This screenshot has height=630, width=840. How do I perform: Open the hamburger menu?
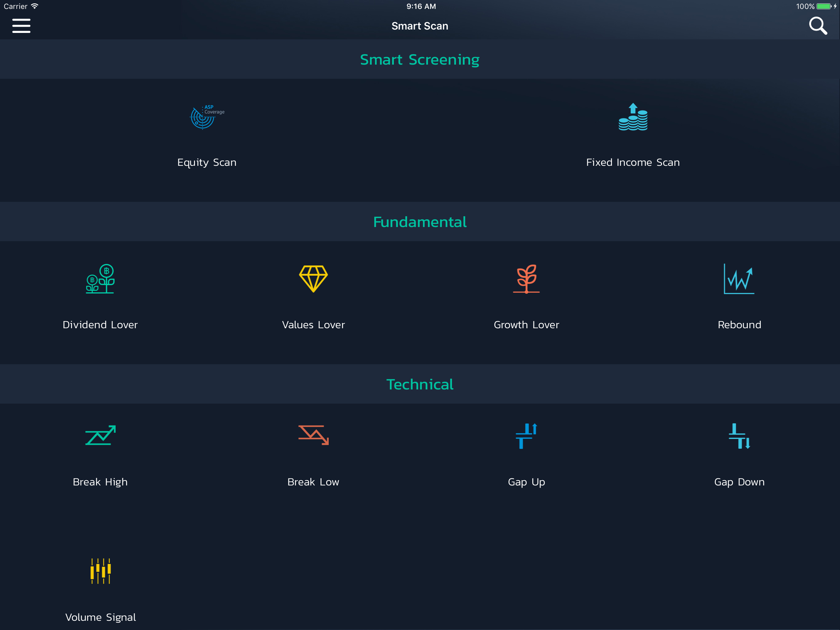[21, 26]
